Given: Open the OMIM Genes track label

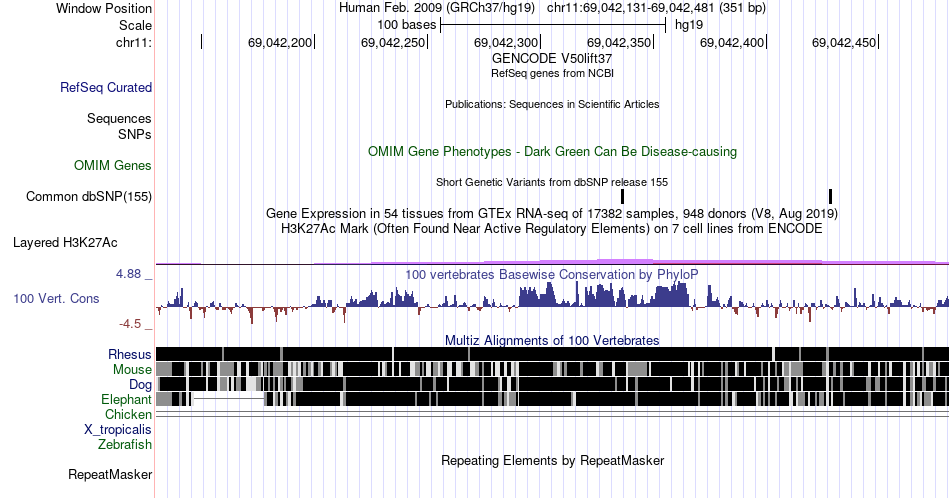Looking at the screenshot, I should click(113, 165).
